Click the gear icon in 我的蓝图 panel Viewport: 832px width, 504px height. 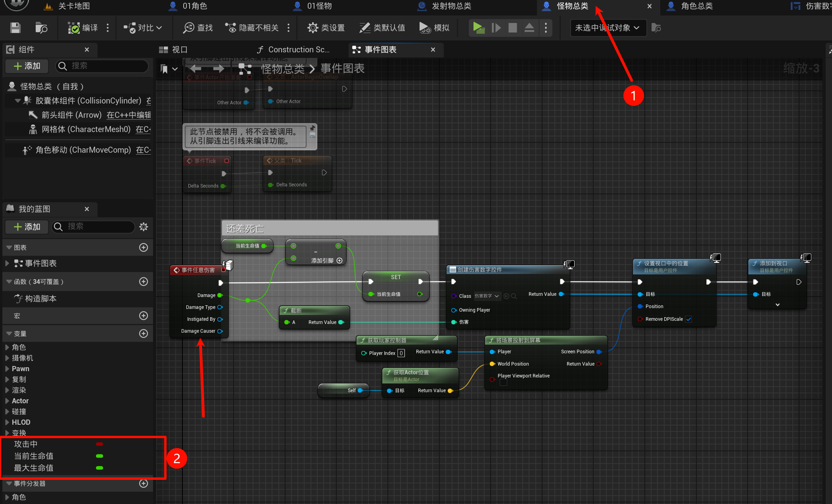coord(144,226)
